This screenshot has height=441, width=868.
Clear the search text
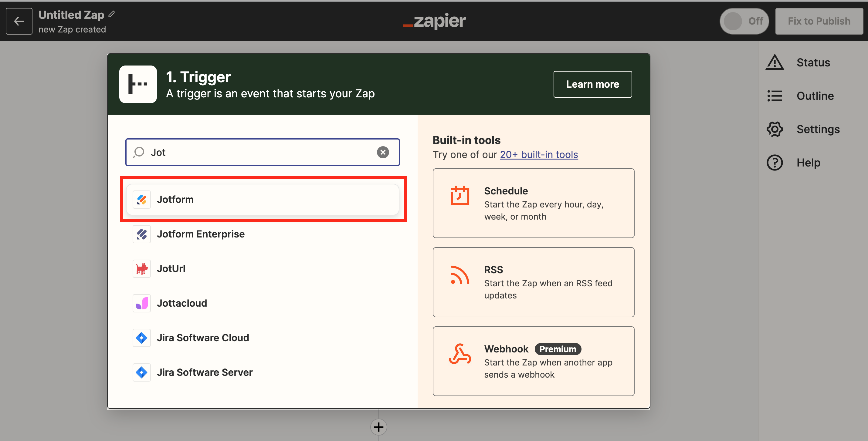click(383, 152)
